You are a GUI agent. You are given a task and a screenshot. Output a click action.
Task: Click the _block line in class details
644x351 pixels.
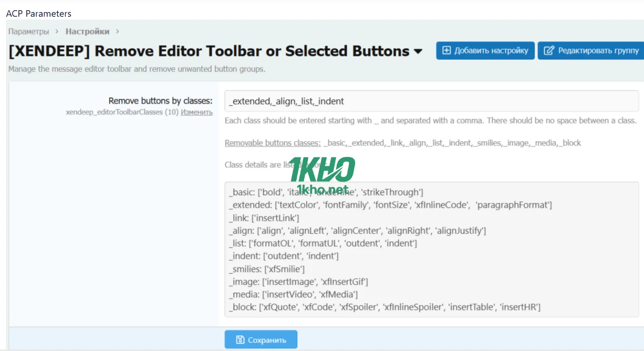pos(384,307)
